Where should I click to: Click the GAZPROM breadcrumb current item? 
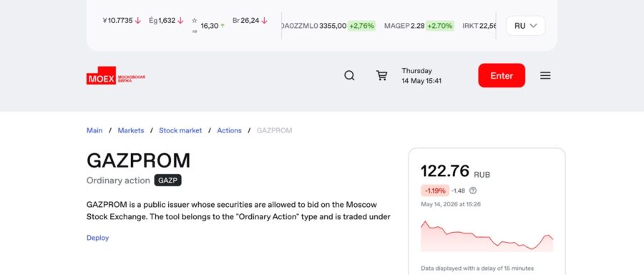coord(274,130)
